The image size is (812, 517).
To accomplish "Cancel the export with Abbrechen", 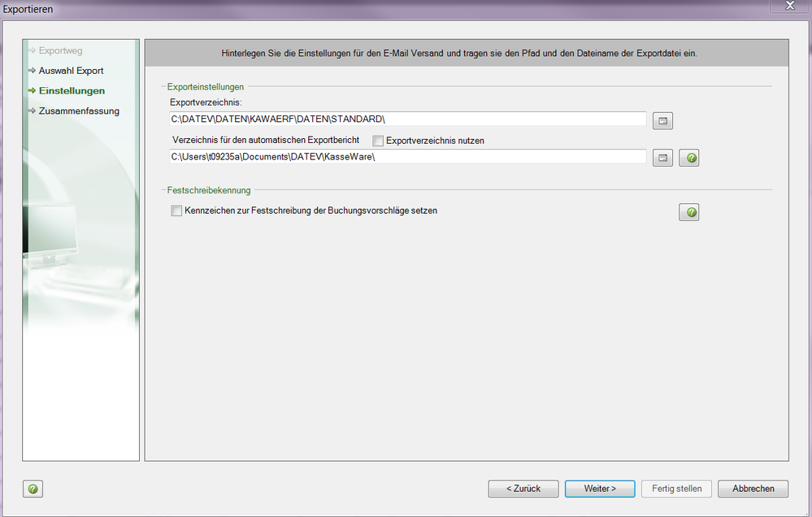I will [x=753, y=489].
